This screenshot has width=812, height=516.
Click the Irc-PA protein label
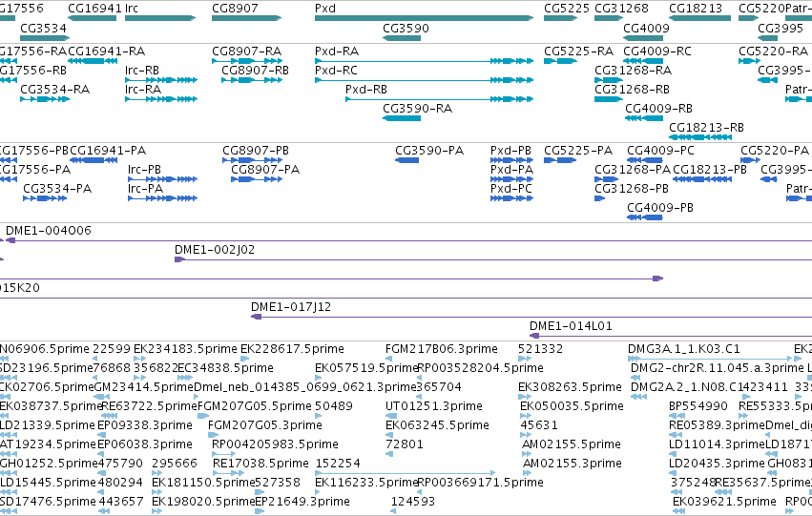[x=146, y=189]
